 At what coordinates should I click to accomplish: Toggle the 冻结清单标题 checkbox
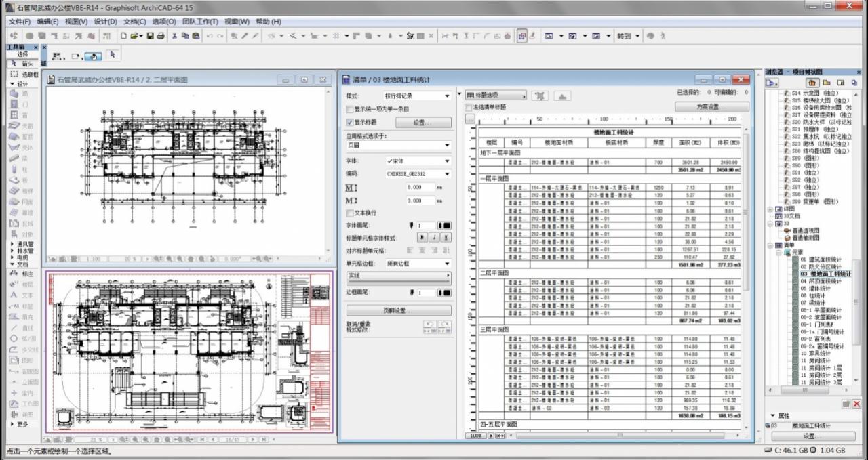click(468, 107)
